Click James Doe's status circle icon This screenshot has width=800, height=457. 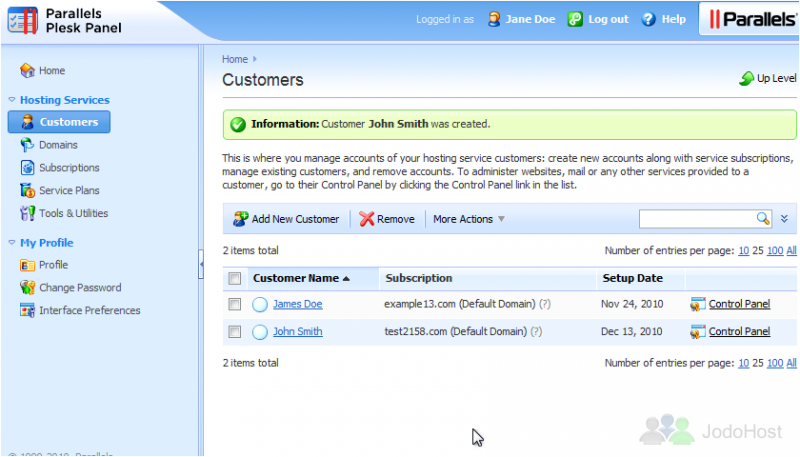pyautogui.click(x=260, y=304)
